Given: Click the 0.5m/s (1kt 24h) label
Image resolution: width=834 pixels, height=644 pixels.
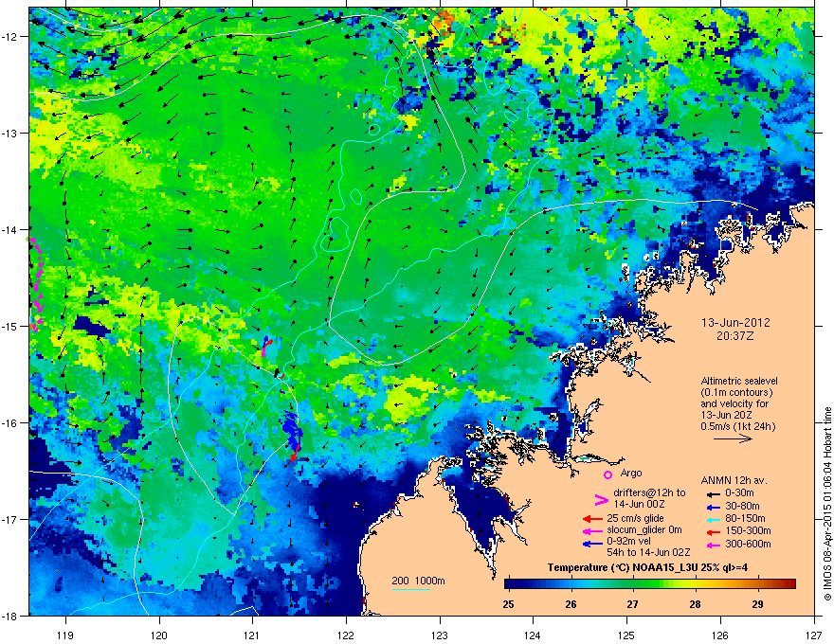Looking at the screenshot, I should 737,426.
